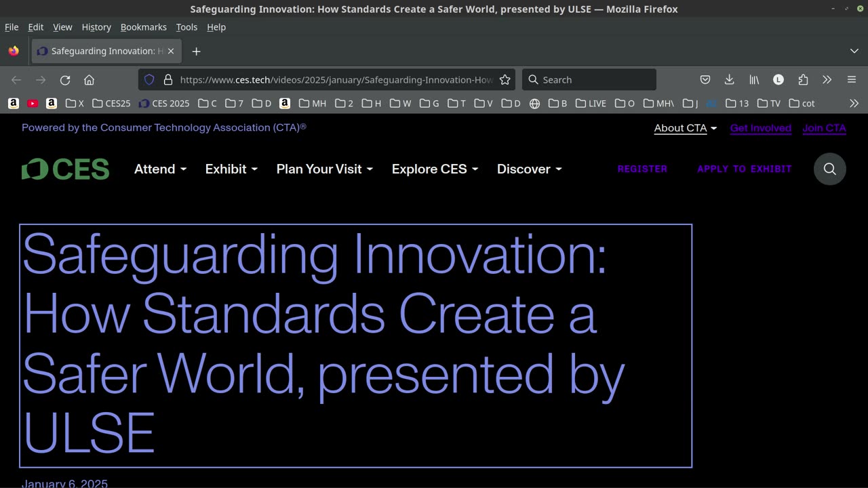Follow the Get Involved link
This screenshot has height=488, width=868.
[x=761, y=128]
